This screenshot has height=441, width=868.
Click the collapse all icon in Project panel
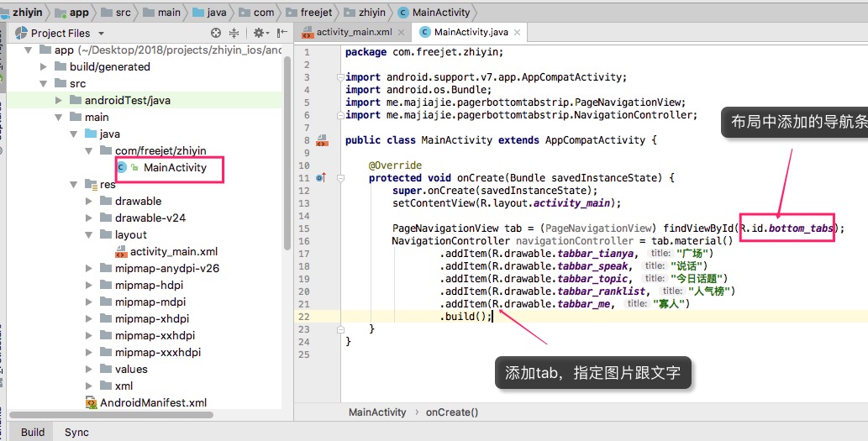pos(234,34)
